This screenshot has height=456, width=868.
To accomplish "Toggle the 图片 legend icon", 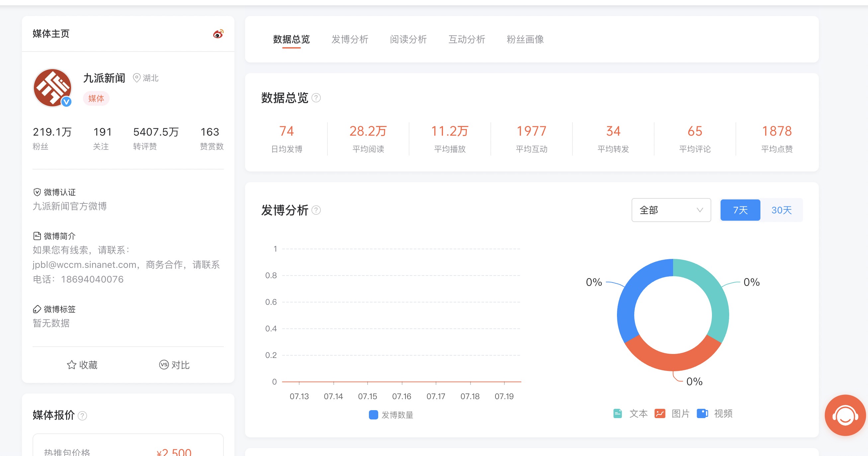I will click(x=660, y=413).
